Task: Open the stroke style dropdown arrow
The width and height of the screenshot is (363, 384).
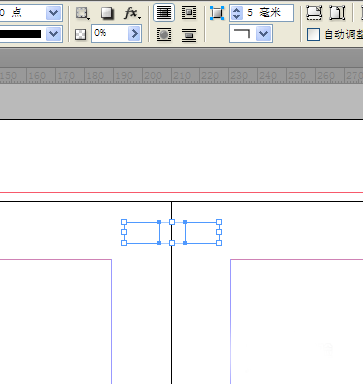Action: pyautogui.click(x=53, y=34)
